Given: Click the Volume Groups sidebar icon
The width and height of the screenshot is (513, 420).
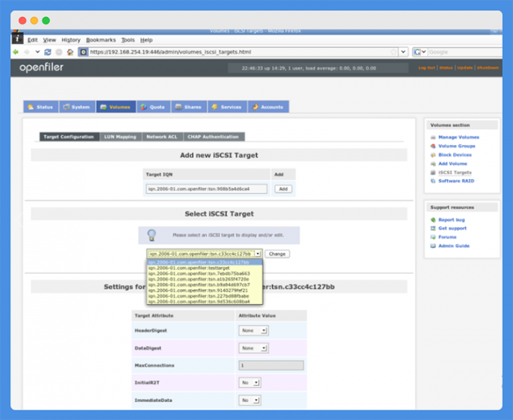Looking at the screenshot, I should click(x=433, y=146).
